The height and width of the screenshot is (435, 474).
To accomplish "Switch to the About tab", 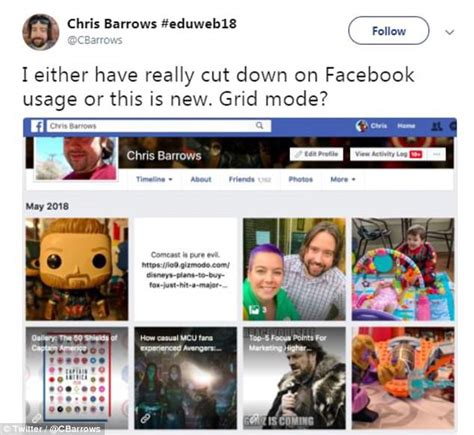I will (x=201, y=179).
